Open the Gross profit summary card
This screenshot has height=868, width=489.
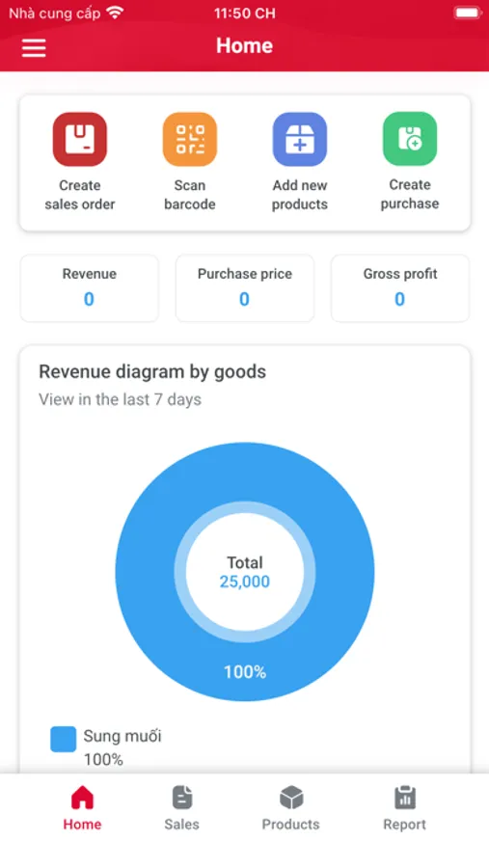(400, 287)
